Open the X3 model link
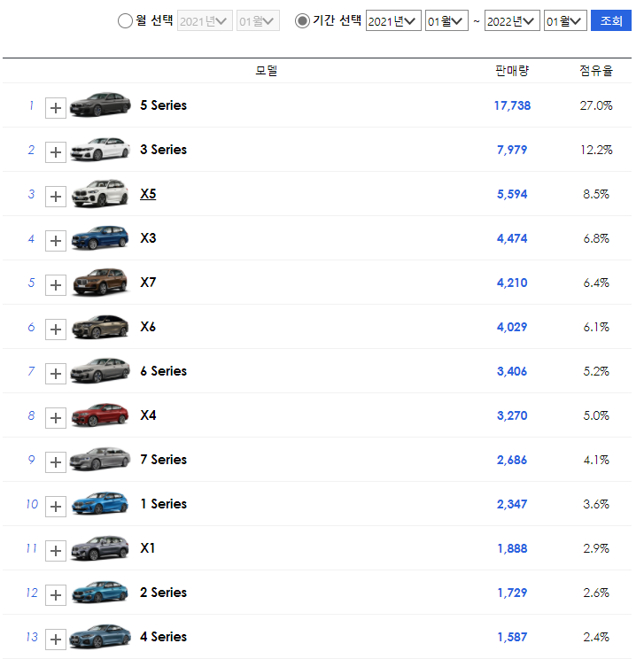Screen dimensions: 644x659 (148, 238)
